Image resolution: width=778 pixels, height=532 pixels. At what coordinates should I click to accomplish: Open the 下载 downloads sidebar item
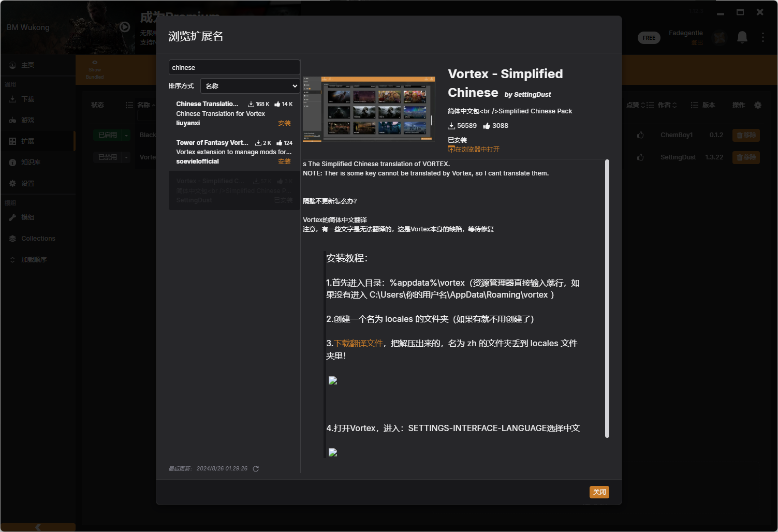[x=38, y=99]
